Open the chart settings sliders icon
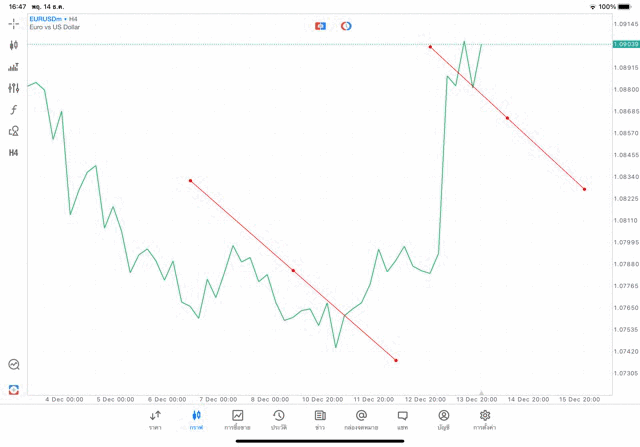Image resolution: width=640 pixels, height=447 pixels. coord(14,88)
